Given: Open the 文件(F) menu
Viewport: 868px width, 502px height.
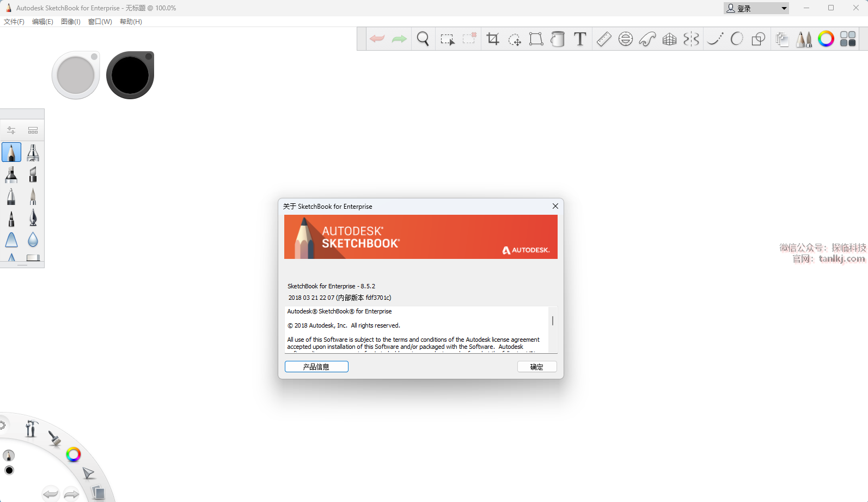Looking at the screenshot, I should (x=14, y=22).
